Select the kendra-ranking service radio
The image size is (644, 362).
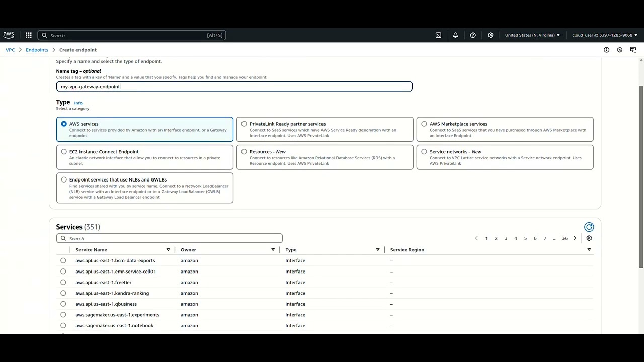[63, 293]
